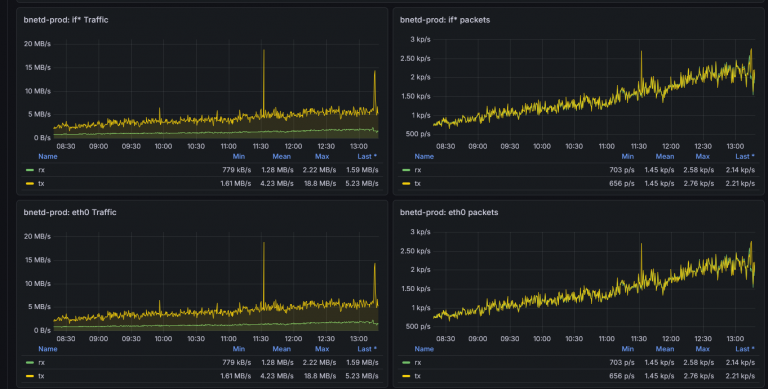Sort eth0 packets legend by Max
This screenshot has width=768, height=389.
click(702, 349)
